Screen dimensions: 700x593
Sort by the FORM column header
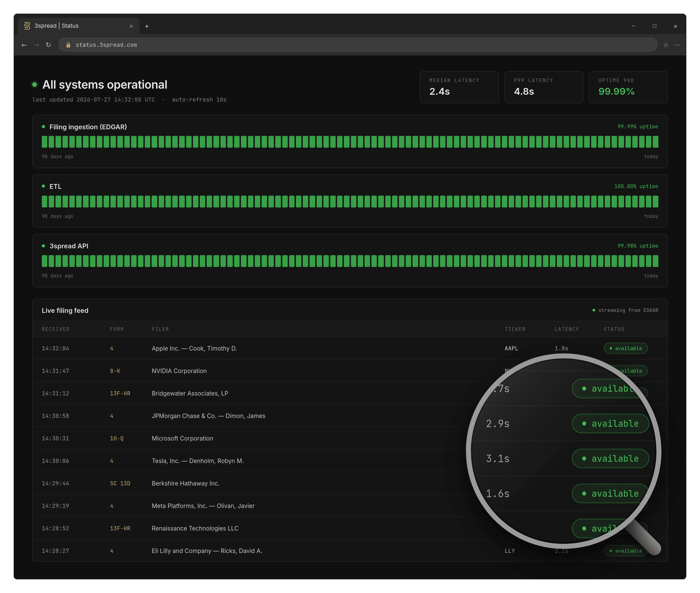[x=117, y=329]
